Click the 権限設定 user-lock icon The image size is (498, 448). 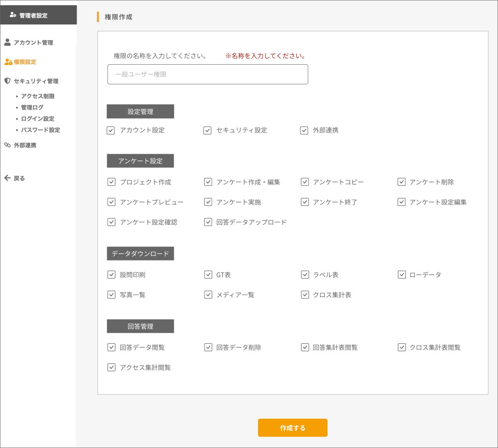[x=8, y=62]
